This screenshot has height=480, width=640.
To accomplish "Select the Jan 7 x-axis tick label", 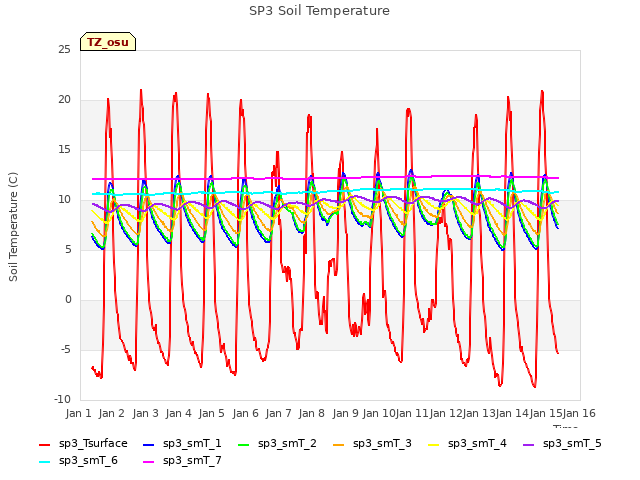I will 278,413.
